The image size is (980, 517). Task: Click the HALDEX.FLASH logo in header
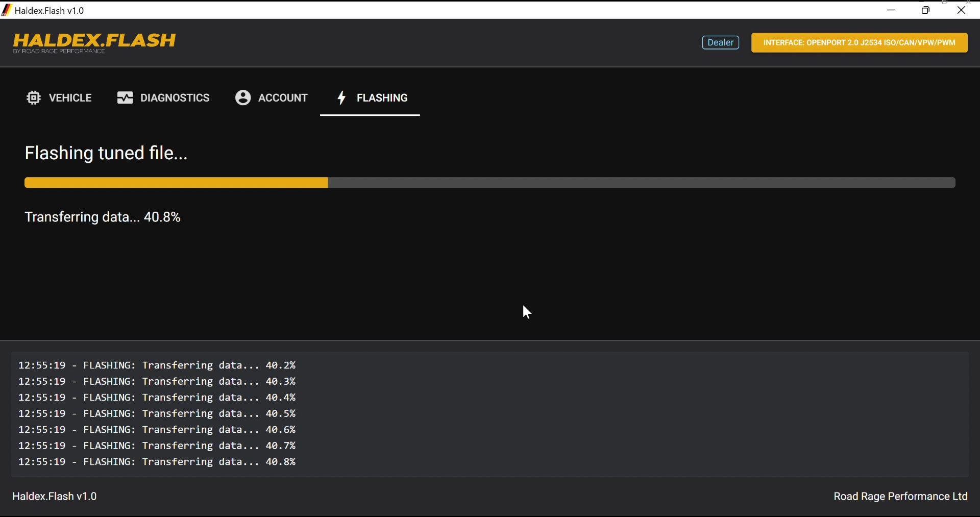point(94,42)
